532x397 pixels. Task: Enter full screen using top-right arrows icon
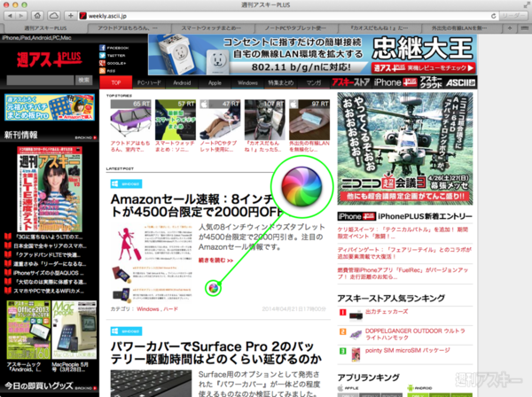[526, 4]
